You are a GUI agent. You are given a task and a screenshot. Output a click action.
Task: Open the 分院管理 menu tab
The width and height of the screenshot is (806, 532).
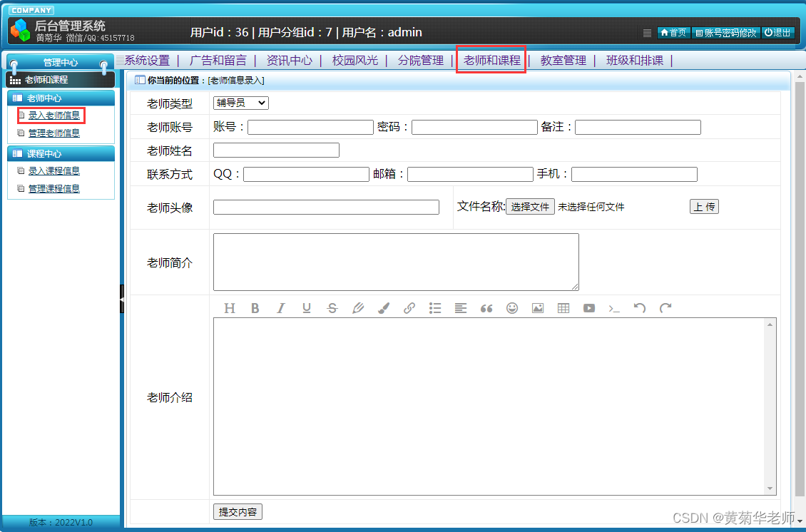click(x=421, y=61)
